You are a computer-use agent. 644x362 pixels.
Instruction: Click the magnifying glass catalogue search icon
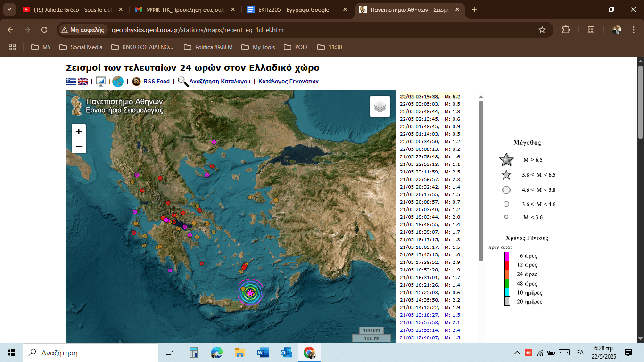coord(183,82)
